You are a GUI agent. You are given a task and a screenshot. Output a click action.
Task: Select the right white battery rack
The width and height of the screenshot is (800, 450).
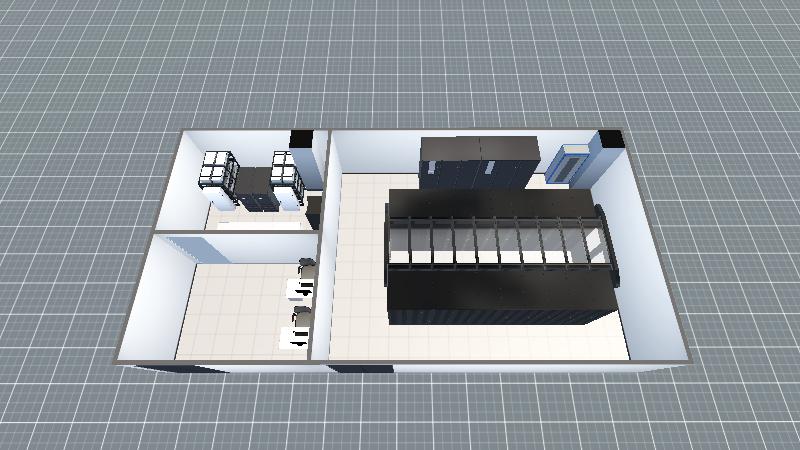point(287,170)
